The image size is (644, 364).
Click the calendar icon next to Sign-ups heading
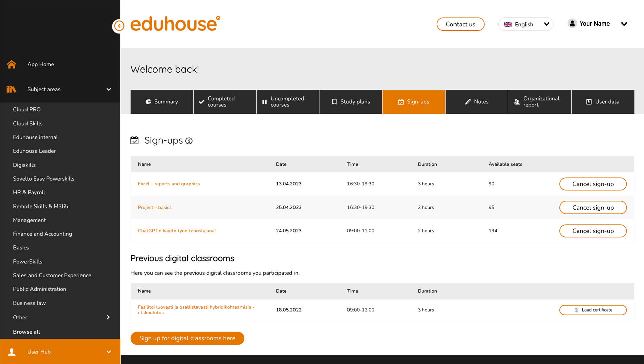click(x=135, y=140)
